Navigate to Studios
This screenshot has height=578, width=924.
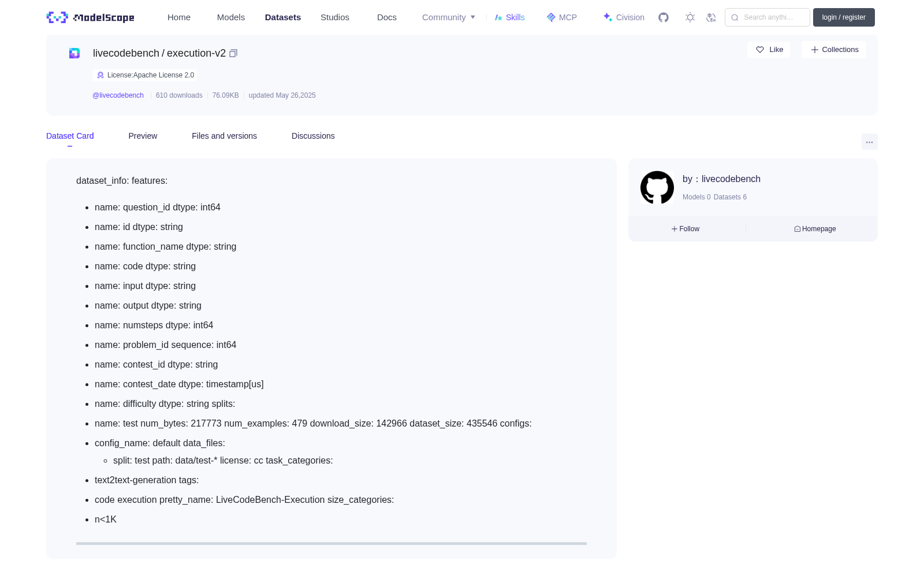pyautogui.click(x=335, y=17)
